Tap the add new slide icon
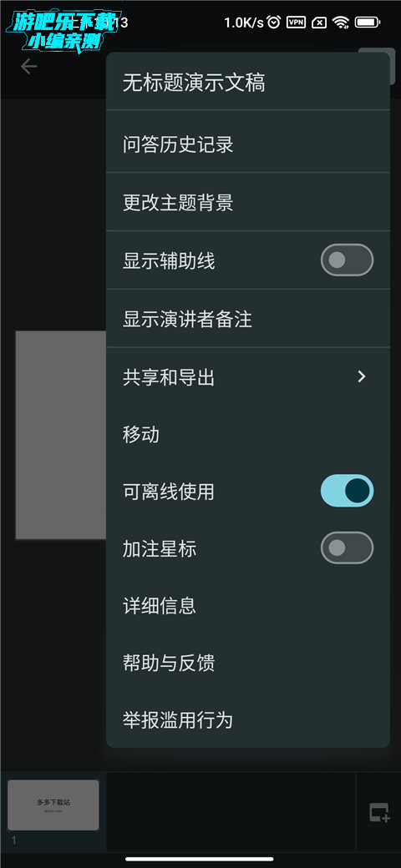The width and height of the screenshot is (401, 868). (x=379, y=813)
